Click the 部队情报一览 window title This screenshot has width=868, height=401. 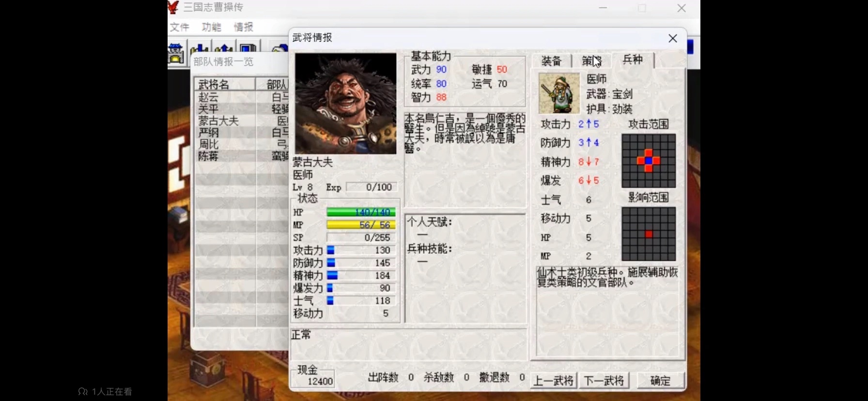[x=223, y=62]
